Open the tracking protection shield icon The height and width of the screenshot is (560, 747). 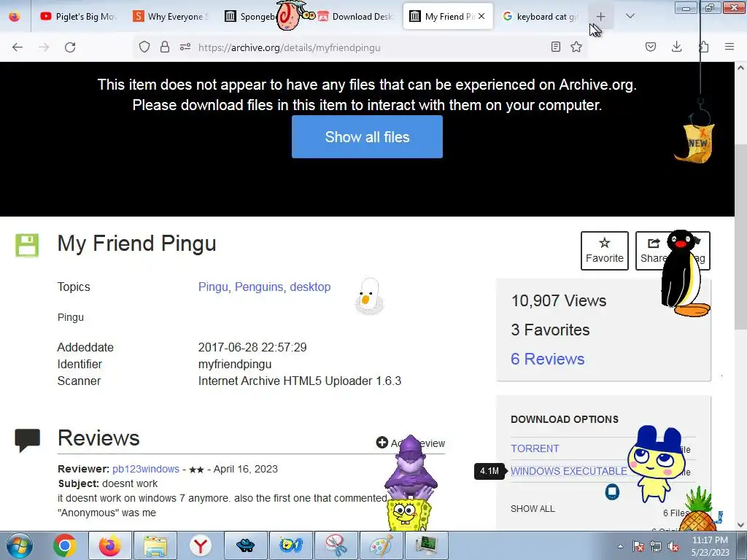tap(144, 47)
